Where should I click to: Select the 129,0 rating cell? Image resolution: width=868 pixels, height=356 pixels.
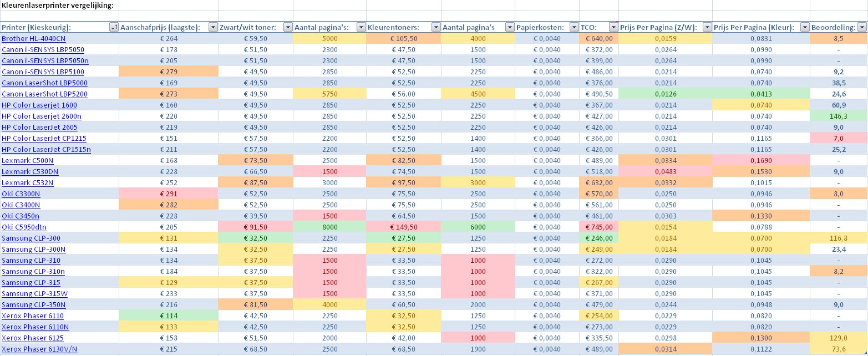(838, 338)
